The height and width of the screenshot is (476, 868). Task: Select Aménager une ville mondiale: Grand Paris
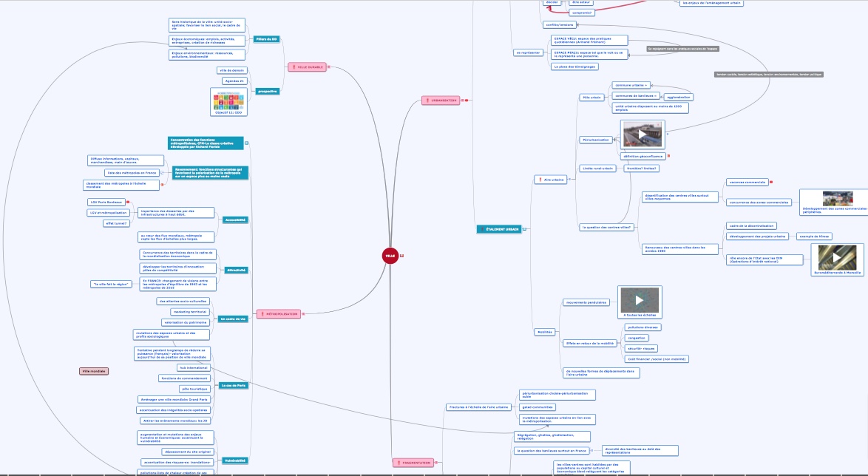pos(174,399)
